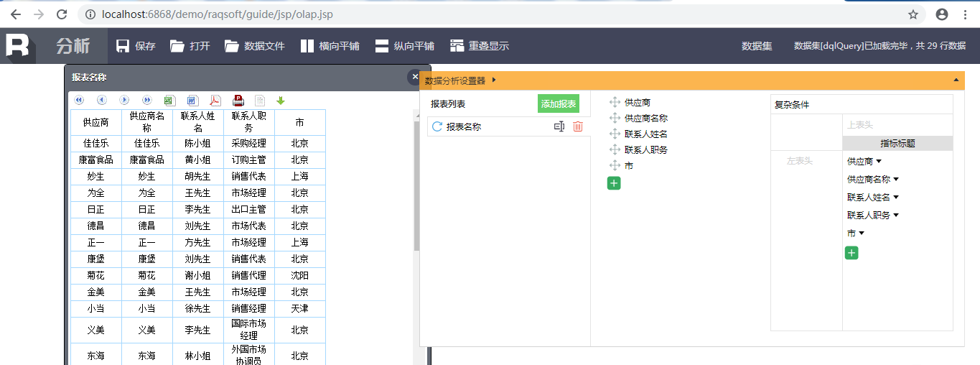Open dropdown for 联系人职务 indicator

point(896,216)
